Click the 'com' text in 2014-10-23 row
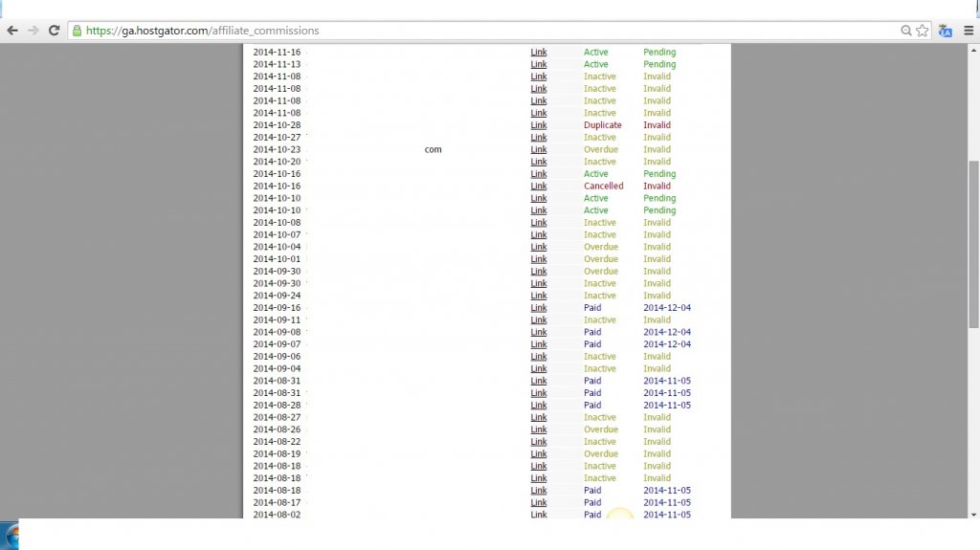The height and width of the screenshot is (550, 980). click(x=434, y=149)
